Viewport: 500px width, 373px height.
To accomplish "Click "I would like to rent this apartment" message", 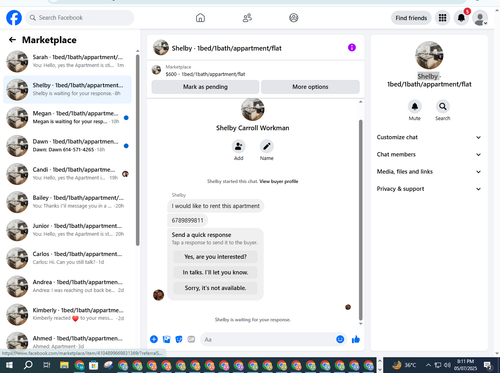I will tap(215, 206).
